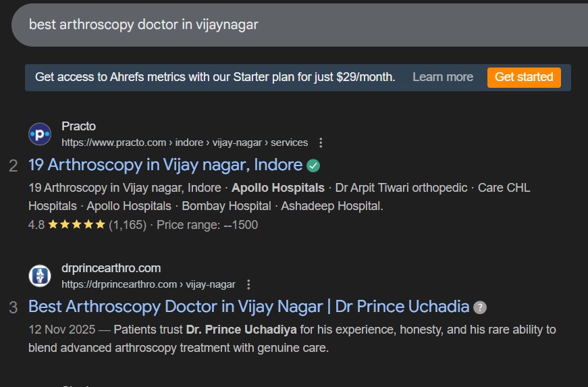Click the gray question mark badge icon

(480, 307)
